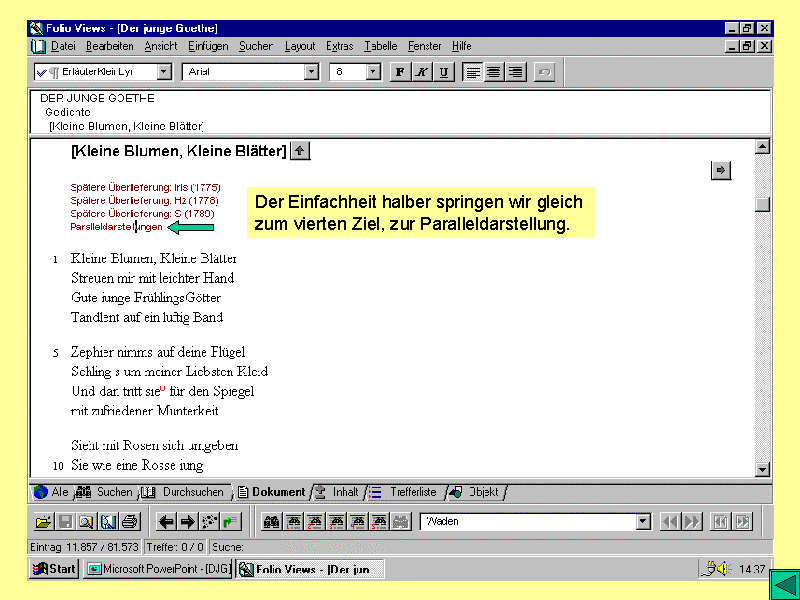Click the Open folder toolbar icon
Image resolution: width=800 pixels, height=600 pixels.
click(x=43, y=521)
